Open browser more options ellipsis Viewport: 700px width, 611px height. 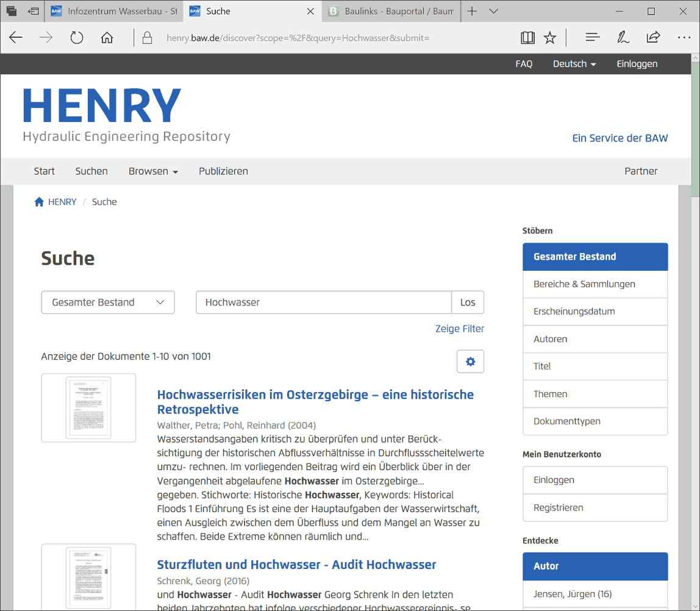pyautogui.click(x=684, y=37)
